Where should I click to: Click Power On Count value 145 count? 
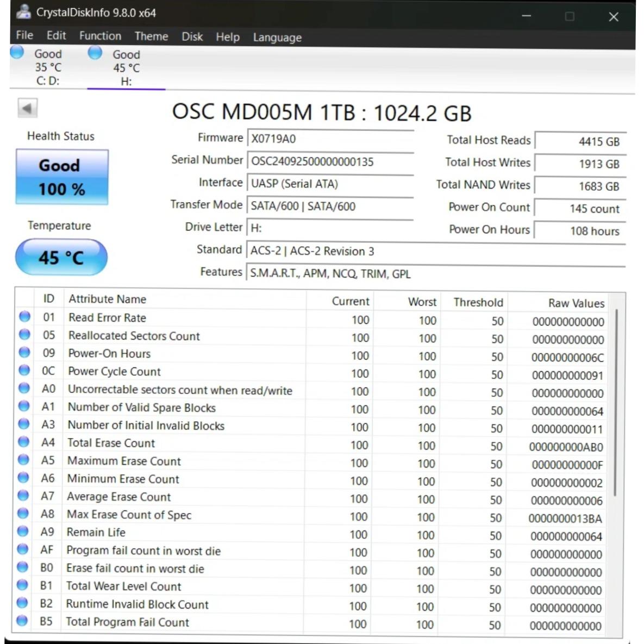580,209
